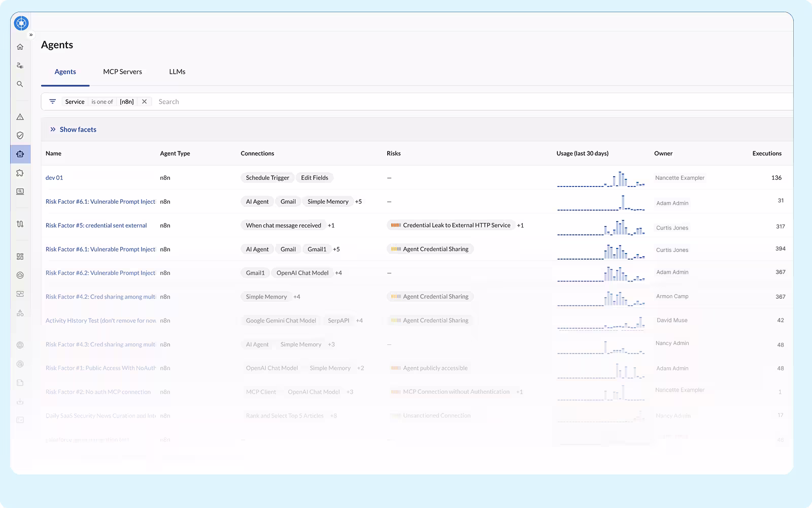This screenshot has width=812, height=508.
Task: Expand +5 connections next to Simple Memory
Action: 358,202
